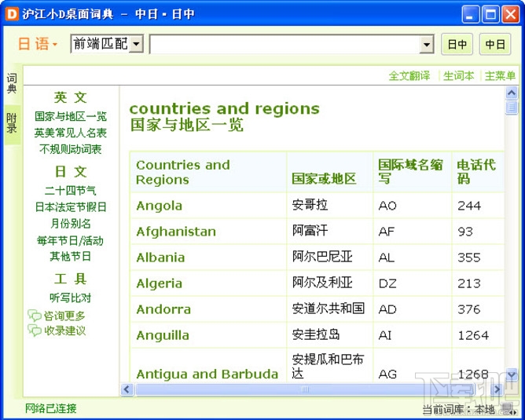Click the 244 phone code cell

[469, 206]
